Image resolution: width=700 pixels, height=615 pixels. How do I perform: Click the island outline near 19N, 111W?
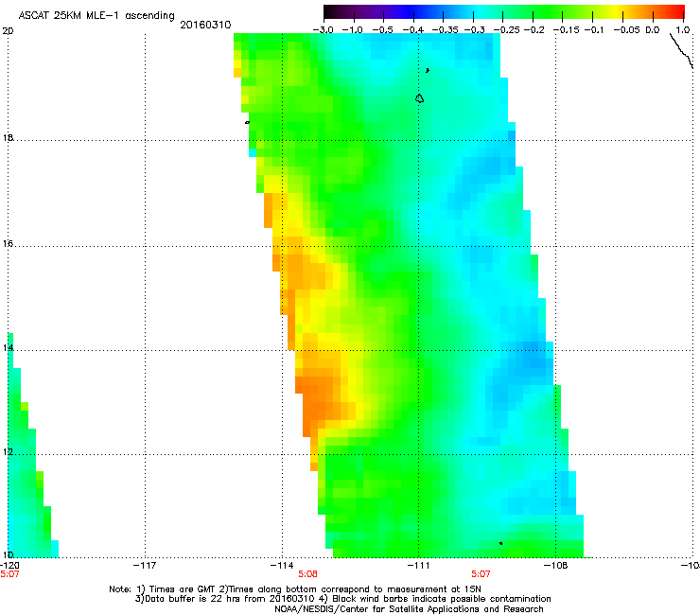(419, 98)
